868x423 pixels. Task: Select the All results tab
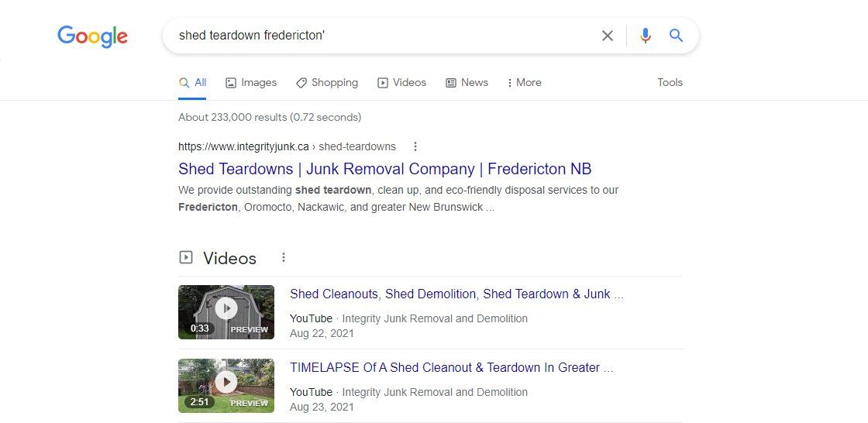tap(193, 82)
